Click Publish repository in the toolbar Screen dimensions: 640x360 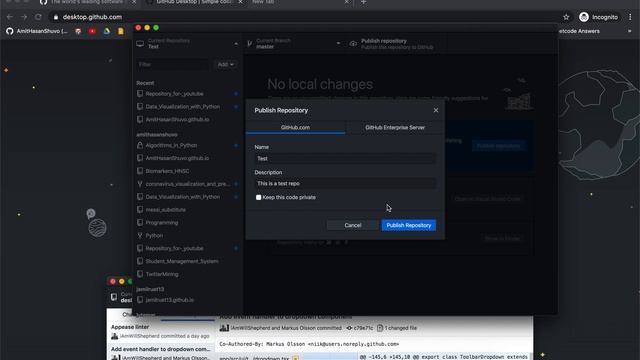(397, 44)
